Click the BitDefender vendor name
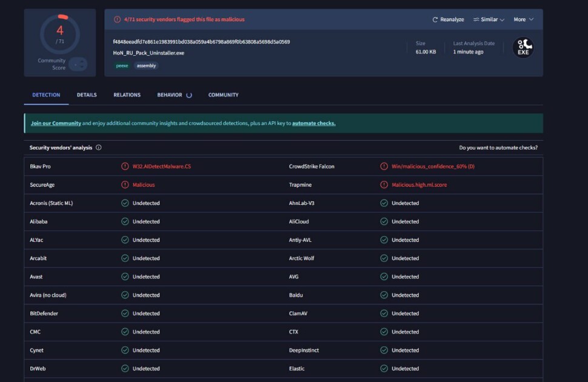Viewport: 588px width, 382px height. (x=44, y=313)
